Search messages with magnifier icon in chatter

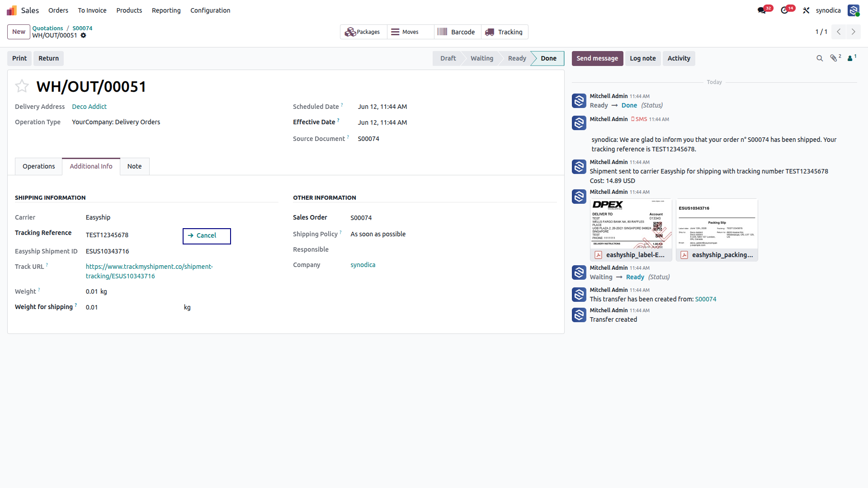(x=820, y=58)
